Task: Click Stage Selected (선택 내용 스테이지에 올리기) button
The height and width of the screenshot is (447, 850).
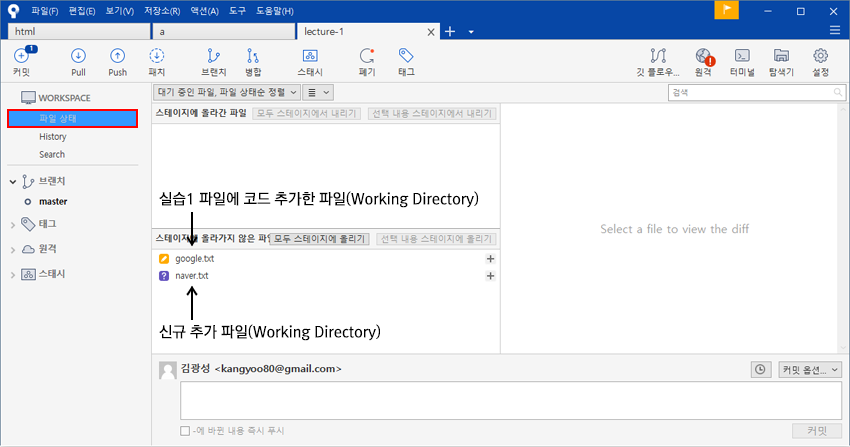Action: click(x=436, y=239)
